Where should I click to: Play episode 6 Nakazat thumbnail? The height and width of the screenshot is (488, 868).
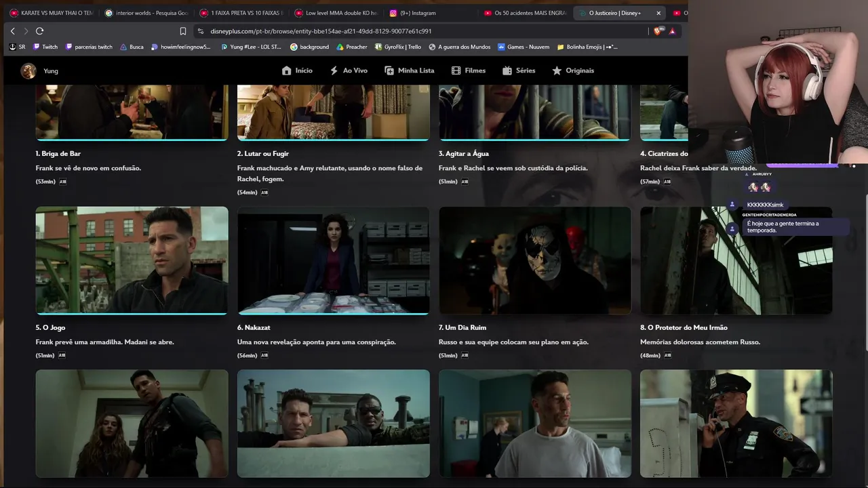[x=333, y=261]
